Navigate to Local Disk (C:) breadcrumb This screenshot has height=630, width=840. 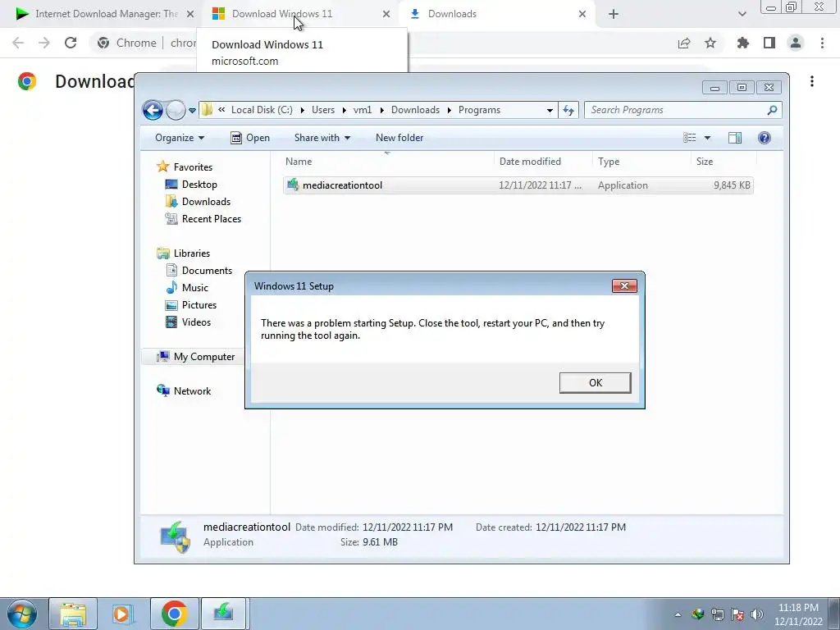click(x=262, y=110)
